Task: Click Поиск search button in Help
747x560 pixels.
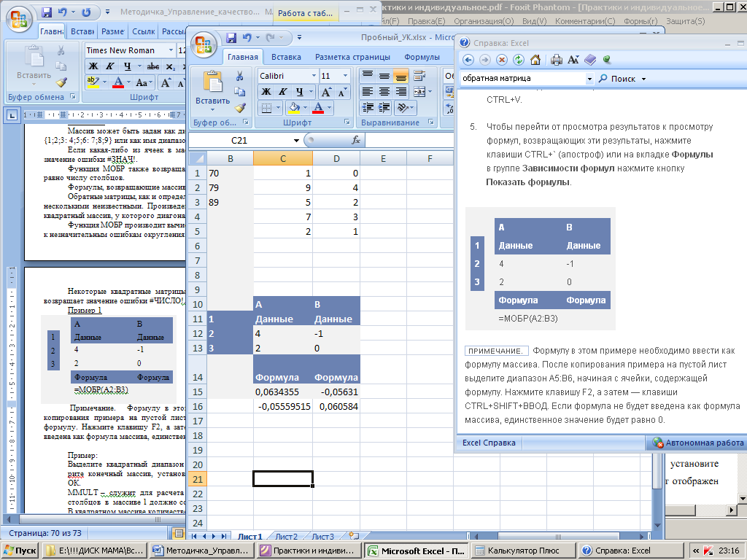Action: click(617, 79)
